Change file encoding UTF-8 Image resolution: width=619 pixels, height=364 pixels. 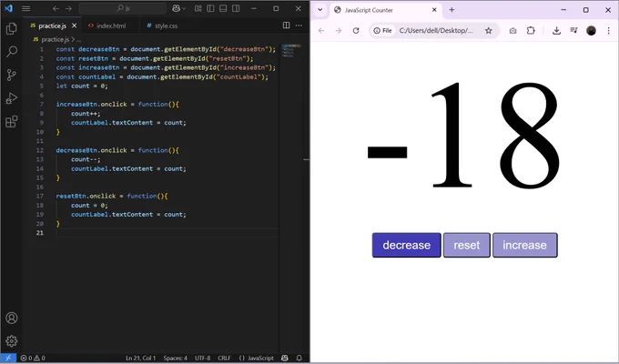tap(202, 358)
